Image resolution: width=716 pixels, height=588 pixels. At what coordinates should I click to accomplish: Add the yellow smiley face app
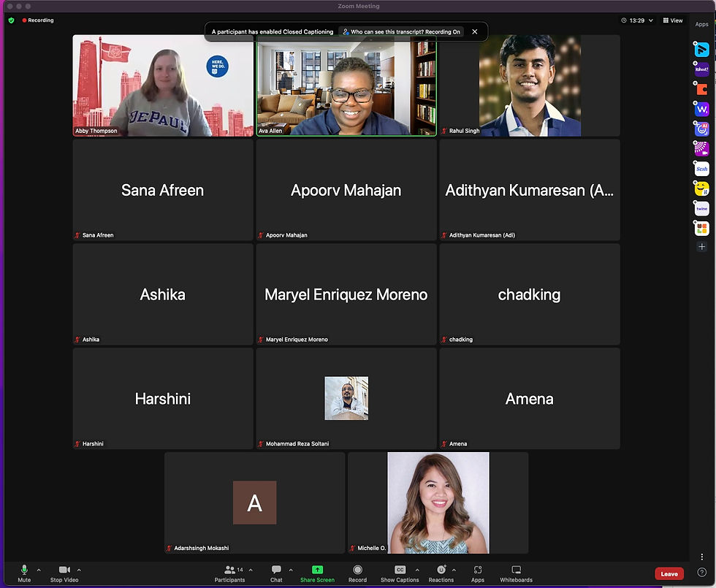coord(701,188)
